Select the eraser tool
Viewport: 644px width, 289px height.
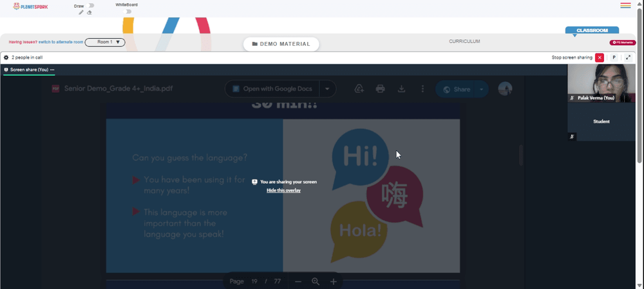(90, 12)
